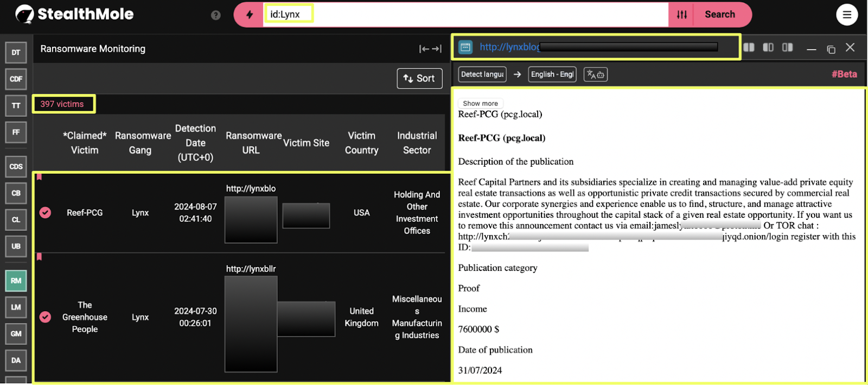
Task: Click the *Claimed* Victim column header
Action: pyautogui.click(x=85, y=143)
